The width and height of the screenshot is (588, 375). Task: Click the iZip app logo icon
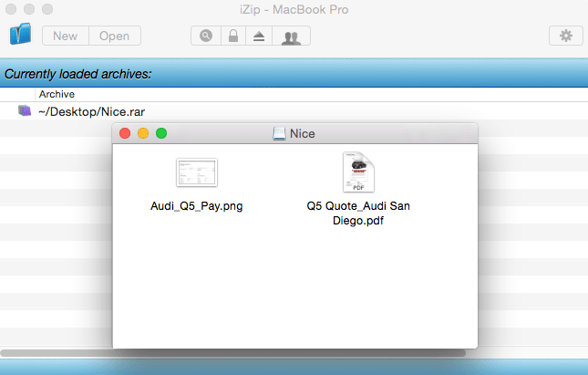[x=20, y=34]
